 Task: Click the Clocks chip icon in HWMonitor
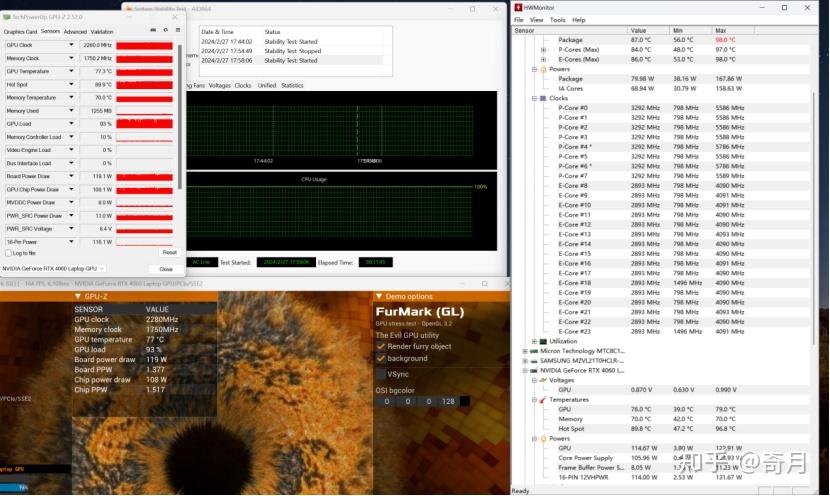(x=543, y=98)
